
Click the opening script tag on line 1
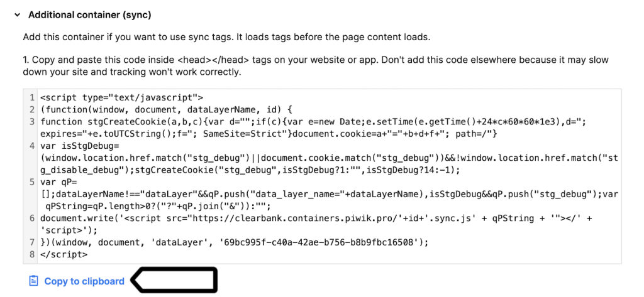coord(121,97)
